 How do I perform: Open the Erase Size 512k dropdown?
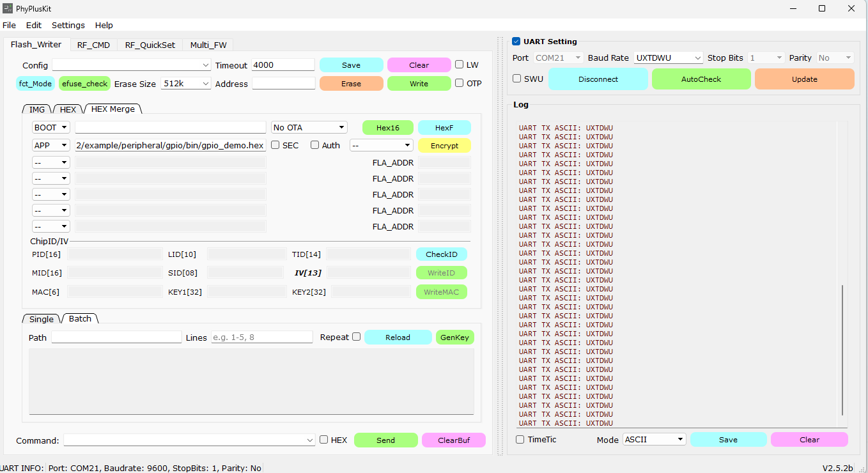(186, 84)
